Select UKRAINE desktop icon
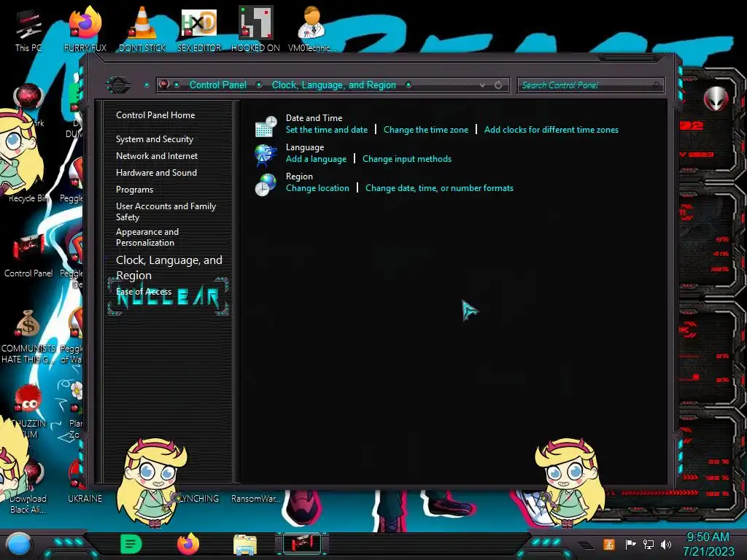This screenshot has width=747, height=560. 85,481
